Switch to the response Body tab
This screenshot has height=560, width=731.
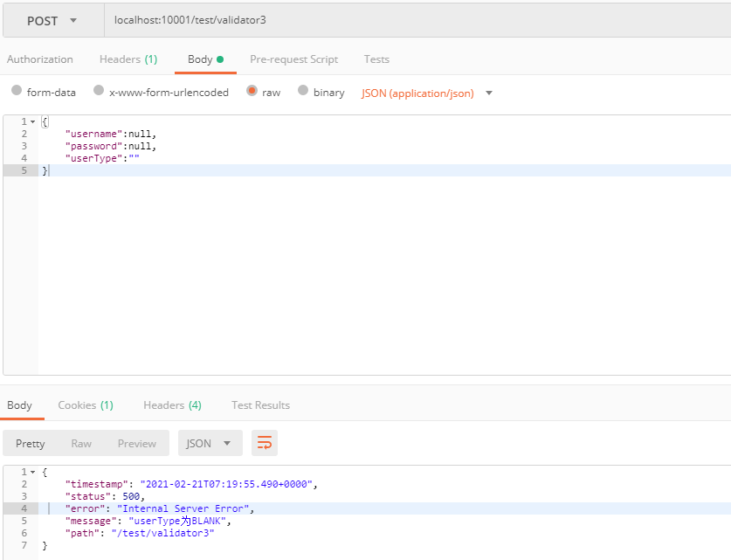click(x=19, y=405)
